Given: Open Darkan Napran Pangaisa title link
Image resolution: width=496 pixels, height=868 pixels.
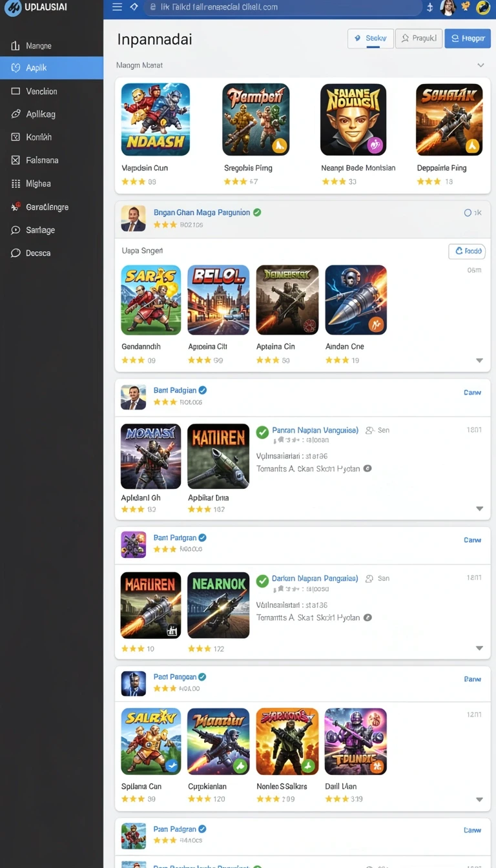Looking at the screenshot, I should [315, 579].
